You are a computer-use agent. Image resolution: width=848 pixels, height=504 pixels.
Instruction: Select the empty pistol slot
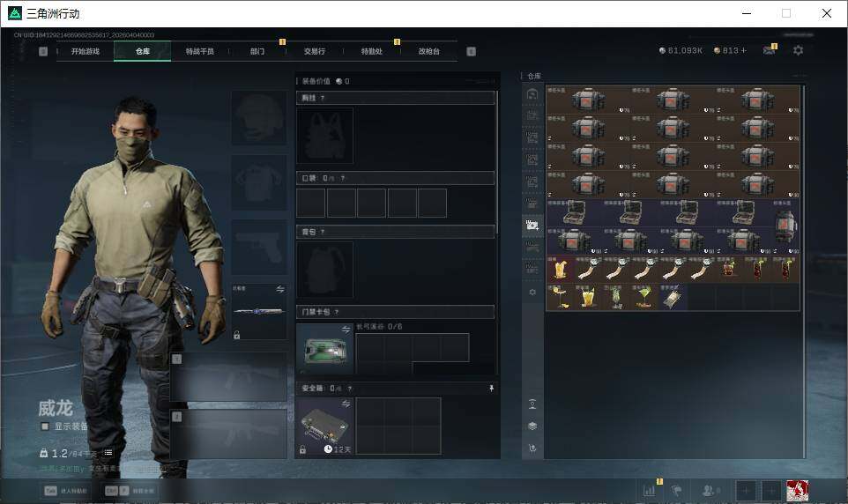tap(259, 247)
